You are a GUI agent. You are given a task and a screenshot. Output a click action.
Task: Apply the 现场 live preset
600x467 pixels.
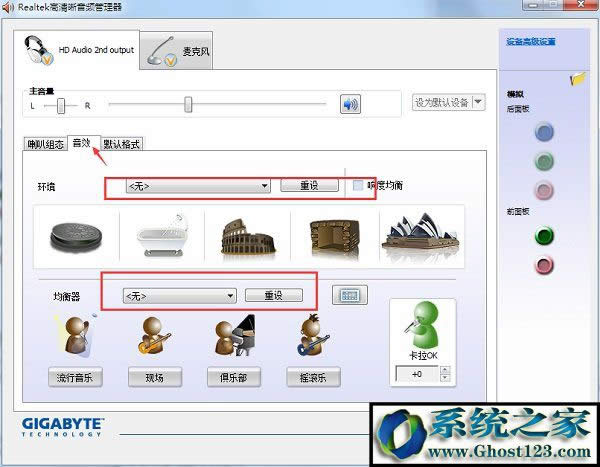pyautogui.click(x=155, y=377)
